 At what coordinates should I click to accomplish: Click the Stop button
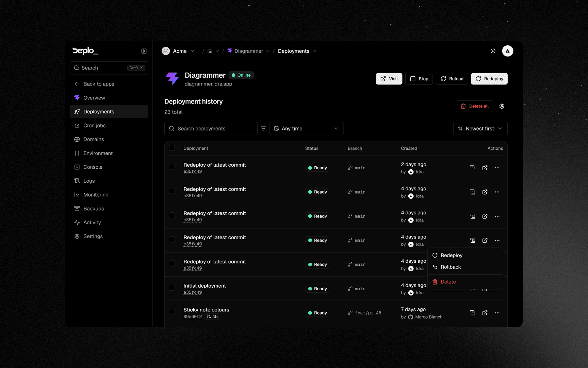pyautogui.click(x=419, y=79)
